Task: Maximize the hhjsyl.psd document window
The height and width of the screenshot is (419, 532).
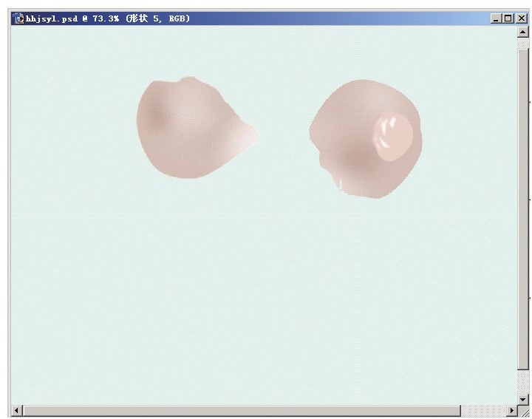Action: tap(508, 18)
